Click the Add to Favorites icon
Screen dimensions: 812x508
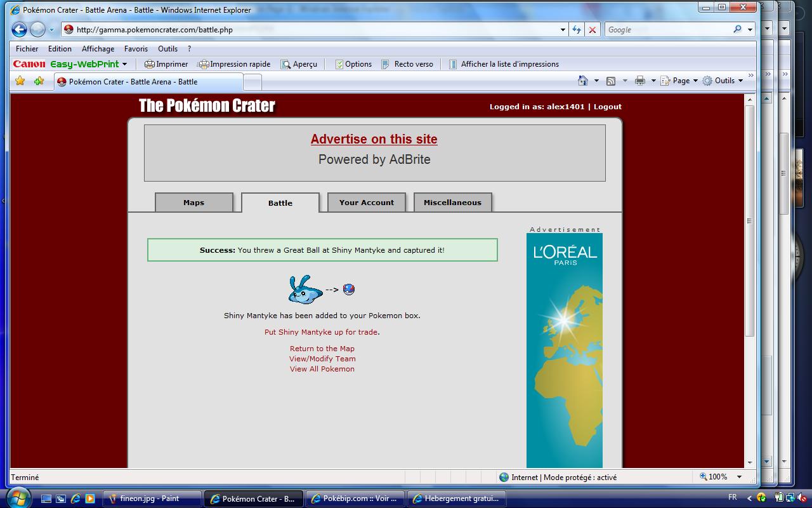(x=39, y=81)
